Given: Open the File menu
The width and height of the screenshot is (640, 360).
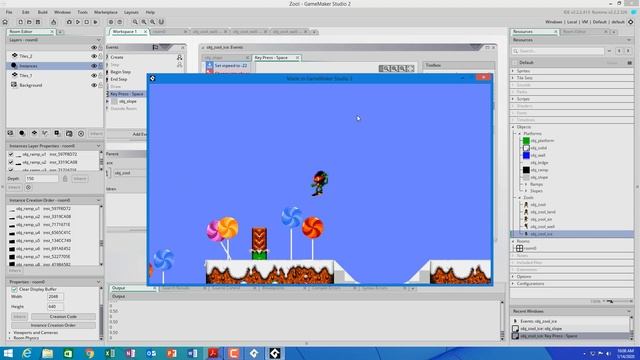Looking at the screenshot, I should point(9,12).
